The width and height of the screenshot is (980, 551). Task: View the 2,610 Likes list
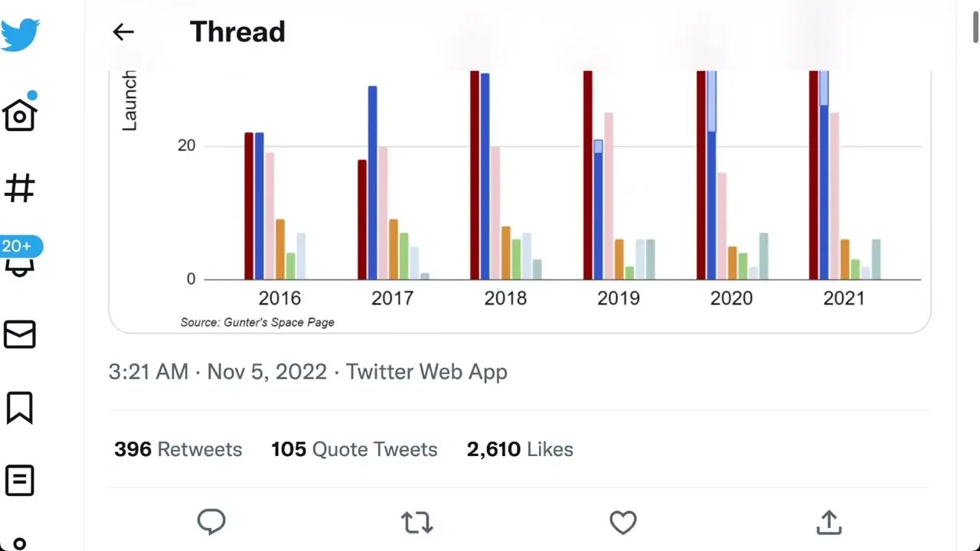pos(520,449)
